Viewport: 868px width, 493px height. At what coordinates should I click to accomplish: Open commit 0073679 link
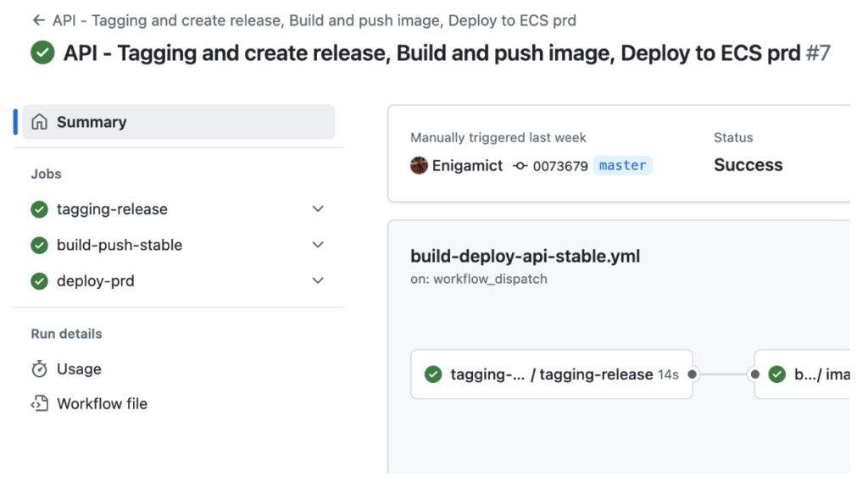(560, 166)
